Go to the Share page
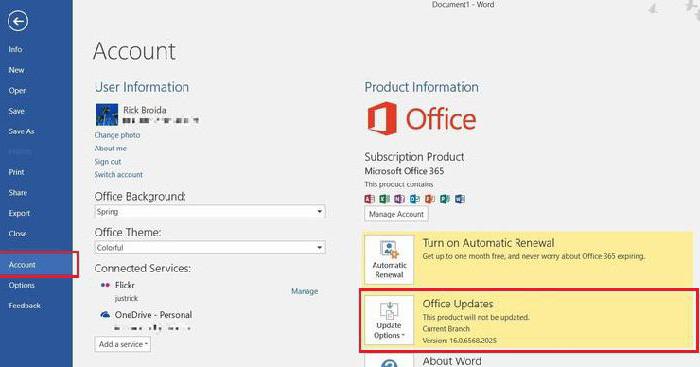The image size is (700, 367). [17, 192]
